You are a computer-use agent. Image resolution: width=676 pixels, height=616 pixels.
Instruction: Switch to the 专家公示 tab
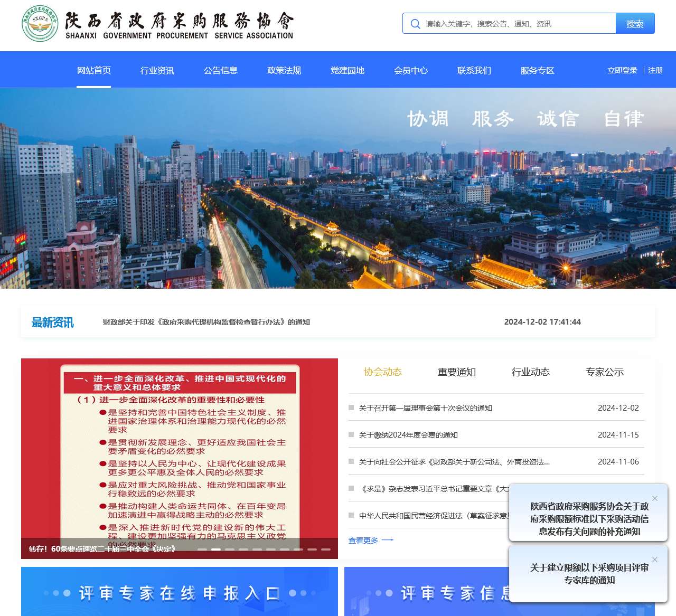[x=605, y=372]
